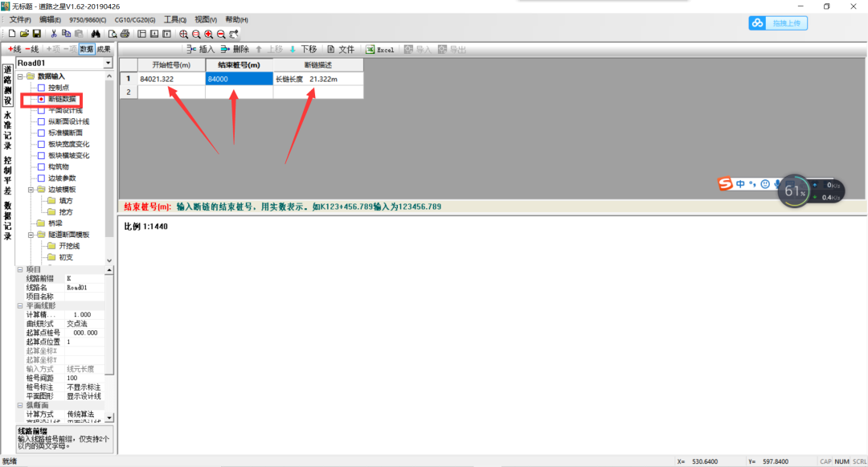Open the 视图(V) menu
This screenshot has height=467, width=868.
click(x=206, y=20)
